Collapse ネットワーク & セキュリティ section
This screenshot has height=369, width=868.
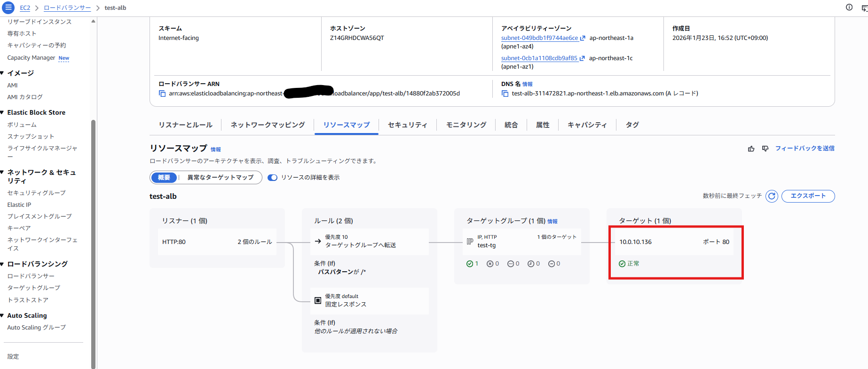tap(2, 173)
